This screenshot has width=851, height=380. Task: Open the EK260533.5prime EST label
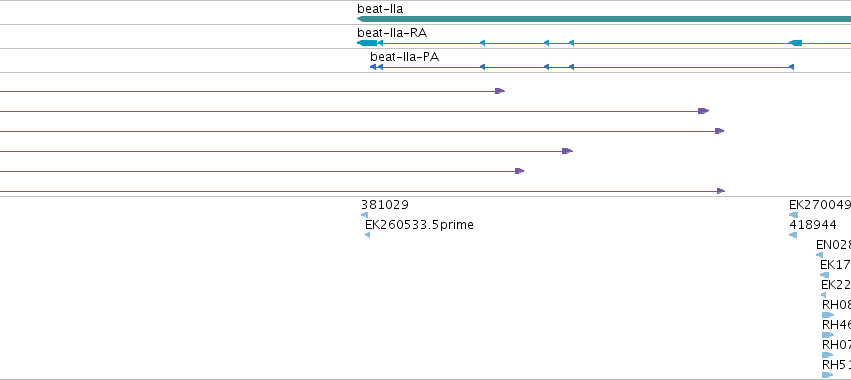point(419,225)
